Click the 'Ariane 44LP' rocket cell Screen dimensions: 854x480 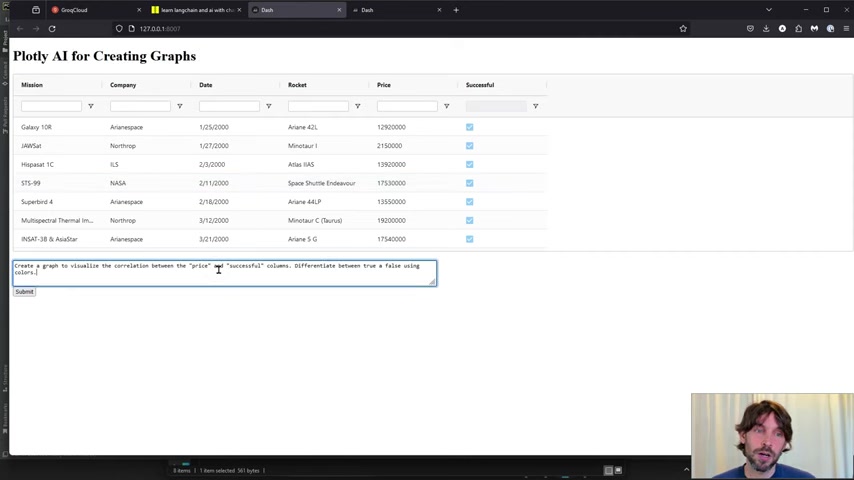coord(304,202)
